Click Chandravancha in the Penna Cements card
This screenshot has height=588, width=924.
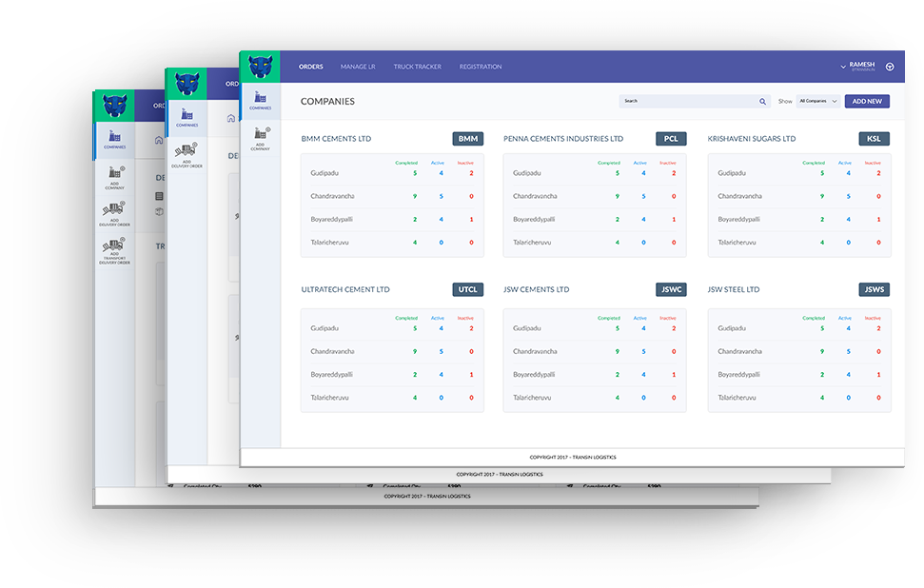(x=535, y=196)
